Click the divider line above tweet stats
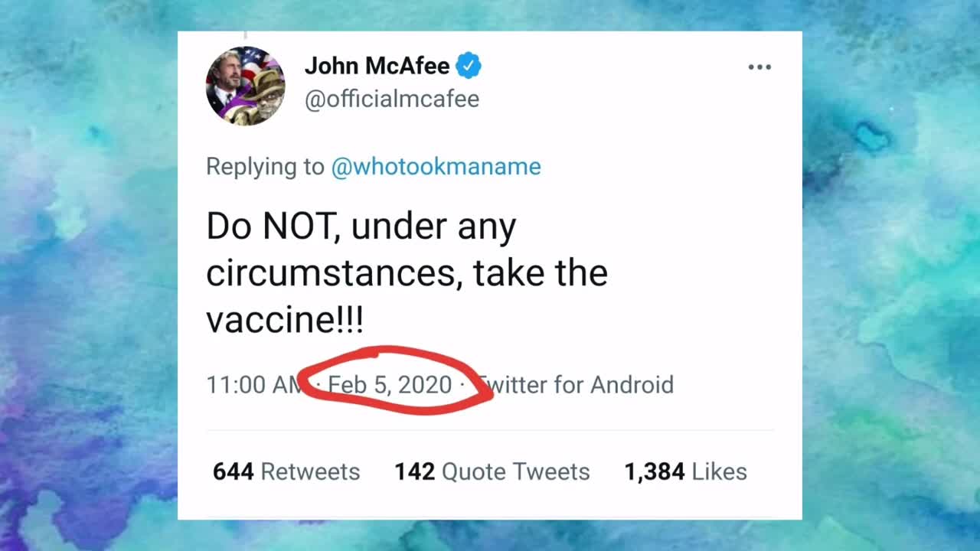980x551 pixels. [490, 431]
